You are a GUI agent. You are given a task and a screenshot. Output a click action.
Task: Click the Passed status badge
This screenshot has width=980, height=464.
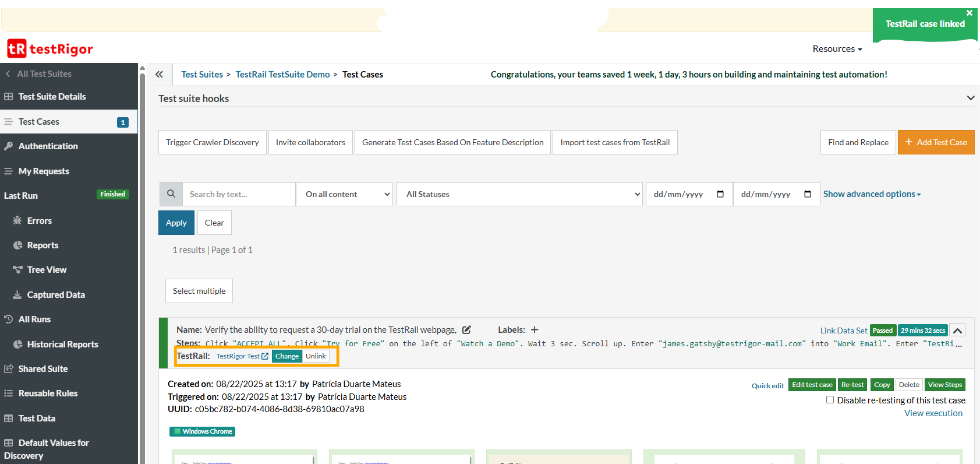coord(883,331)
